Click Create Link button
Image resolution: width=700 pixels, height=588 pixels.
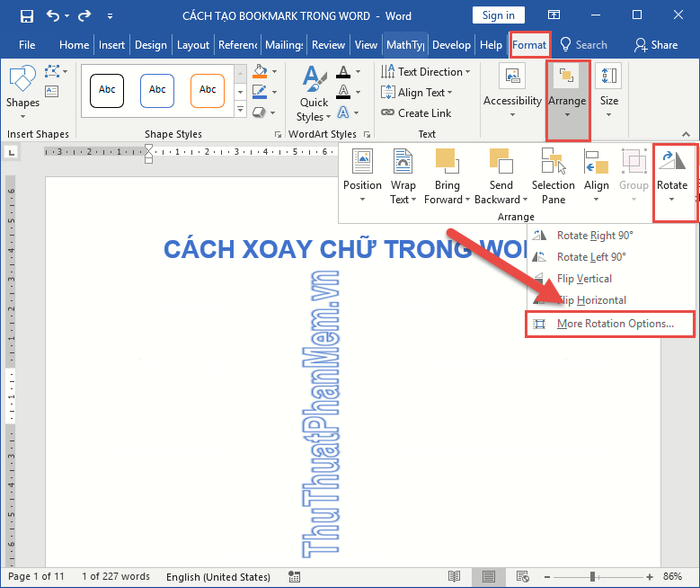(416, 113)
